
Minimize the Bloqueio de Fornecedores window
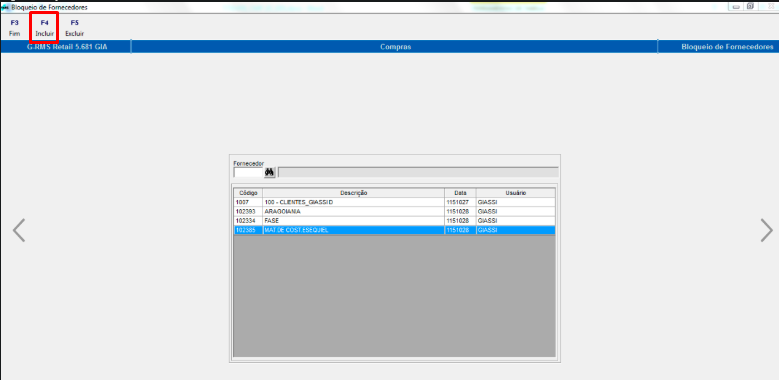coord(735,6)
